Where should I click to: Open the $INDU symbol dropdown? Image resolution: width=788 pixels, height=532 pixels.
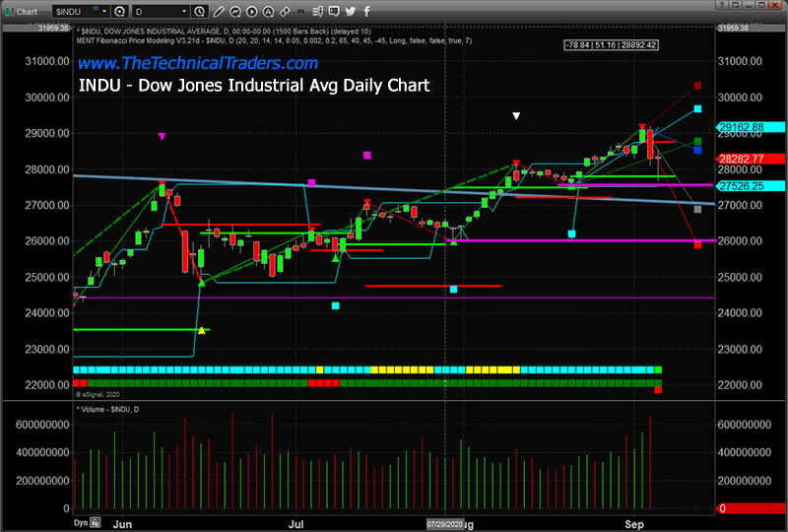tap(104, 11)
